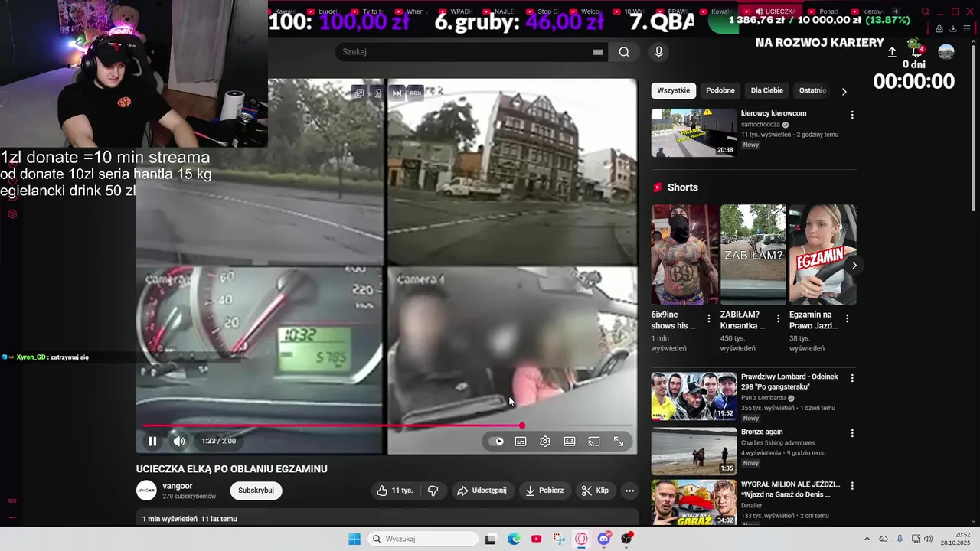Pause the video with the pause button
This screenshot has width=980, height=551.
click(152, 441)
